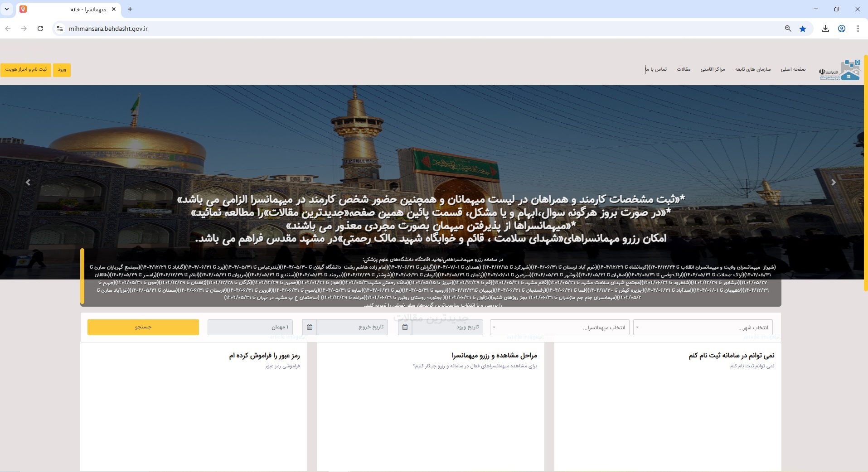This screenshot has width=868, height=472.
Task: Click the ورود login button
Action: pyautogui.click(x=62, y=70)
